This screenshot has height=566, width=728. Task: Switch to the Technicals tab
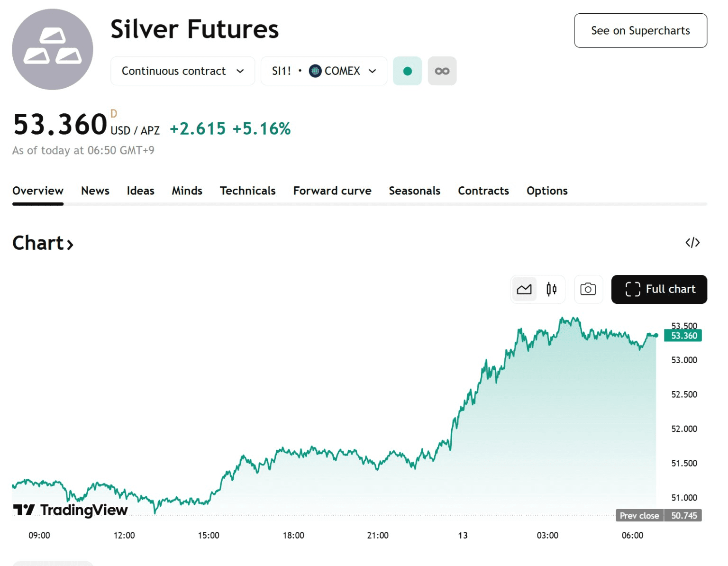(x=247, y=191)
